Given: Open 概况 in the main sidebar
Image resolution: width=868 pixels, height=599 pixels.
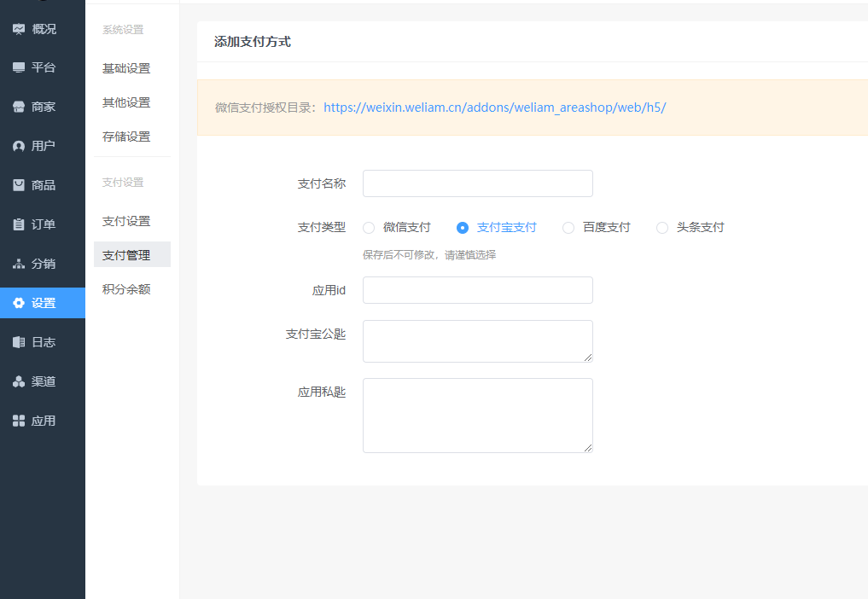Looking at the screenshot, I should (43, 29).
